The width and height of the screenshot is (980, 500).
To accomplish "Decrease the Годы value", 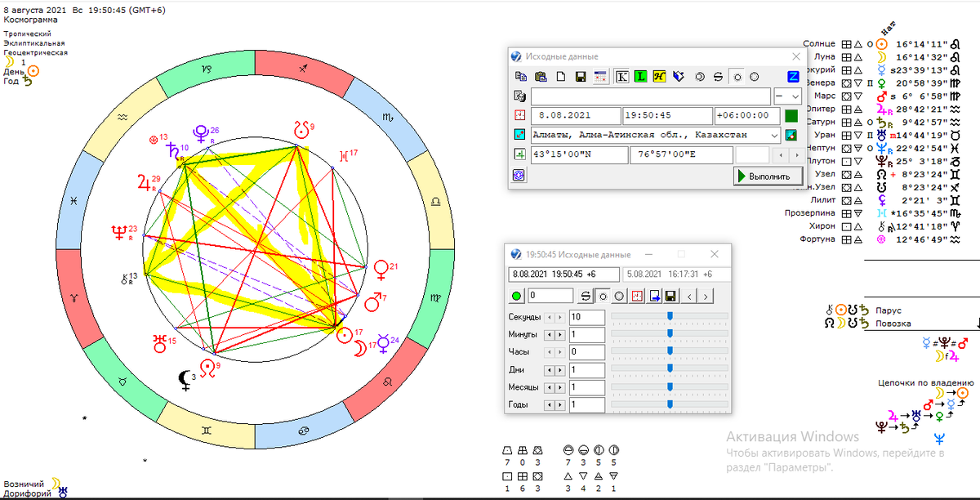I will 549,405.
